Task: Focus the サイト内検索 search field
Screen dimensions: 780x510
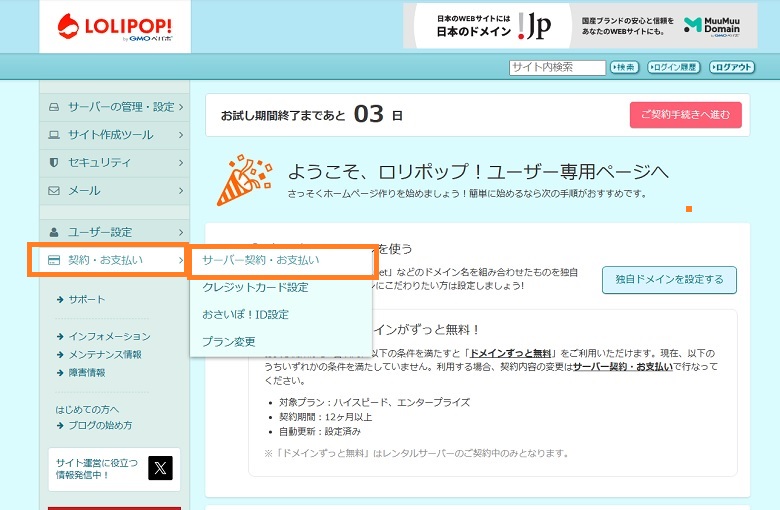Action: [x=557, y=67]
